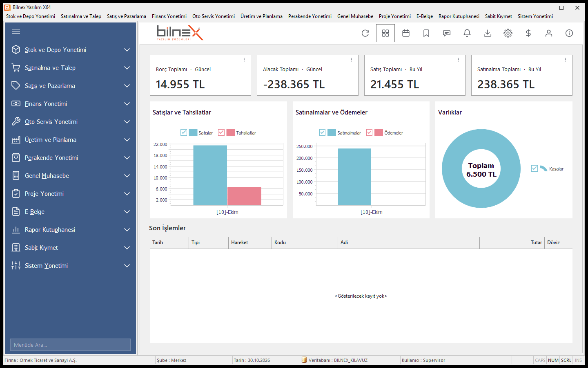Click the Menüde Ara search field
The width and height of the screenshot is (588, 368).
(x=70, y=345)
